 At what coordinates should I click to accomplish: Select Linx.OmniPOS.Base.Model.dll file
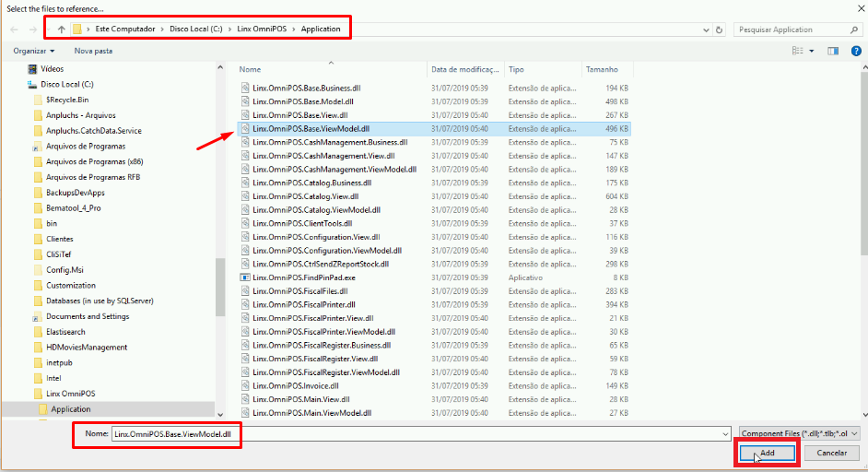point(303,102)
